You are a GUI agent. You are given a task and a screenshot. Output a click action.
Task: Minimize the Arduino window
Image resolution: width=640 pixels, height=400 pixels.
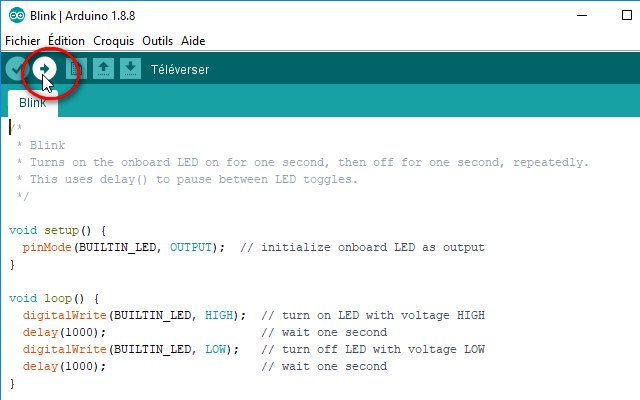582,16
